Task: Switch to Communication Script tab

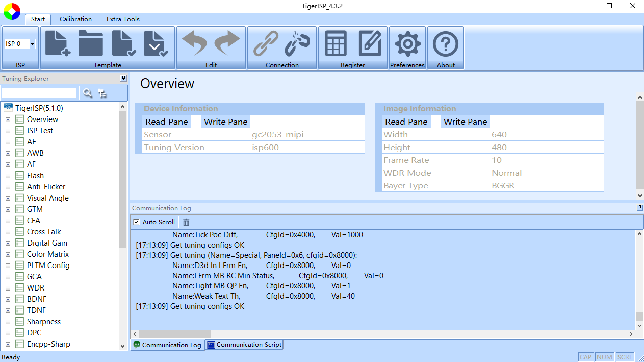Action: pyautogui.click(x=244, y=345)
